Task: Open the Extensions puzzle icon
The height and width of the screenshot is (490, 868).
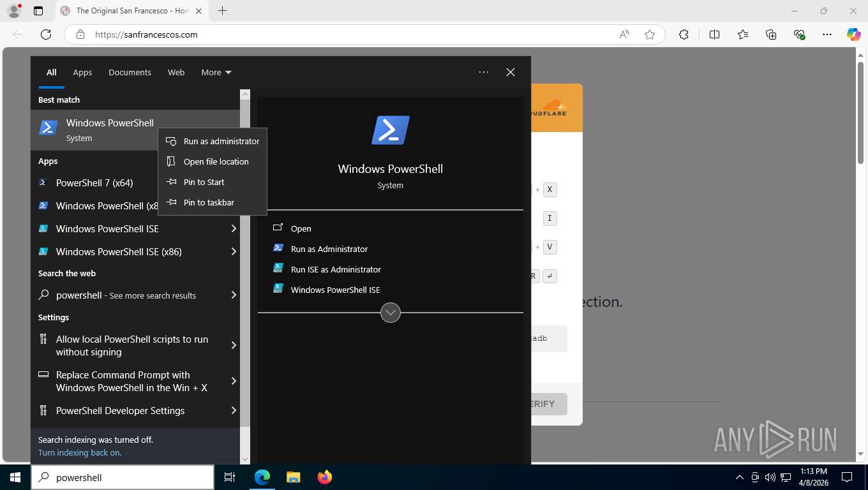Action: [x=684, y=34]
